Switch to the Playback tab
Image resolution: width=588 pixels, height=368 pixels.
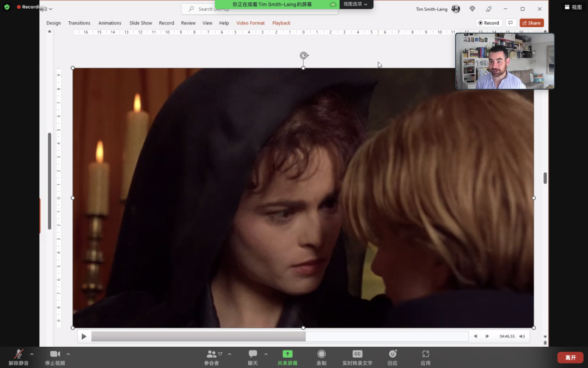tap(281, 23)
